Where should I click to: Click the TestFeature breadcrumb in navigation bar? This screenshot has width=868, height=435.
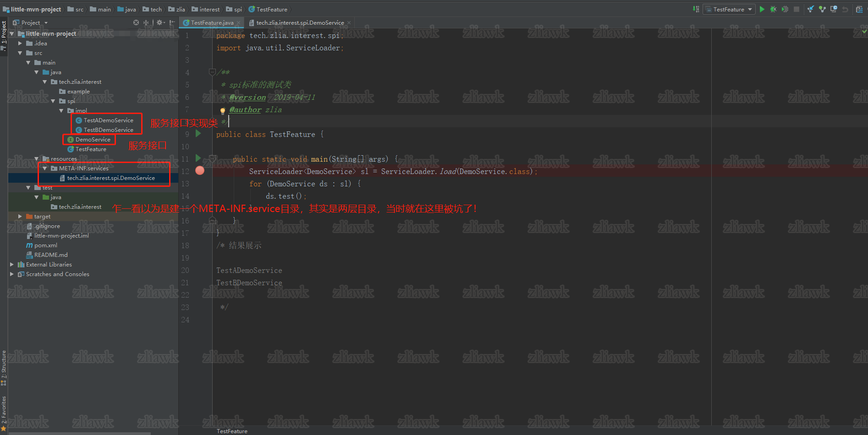[x=268, y=9]
